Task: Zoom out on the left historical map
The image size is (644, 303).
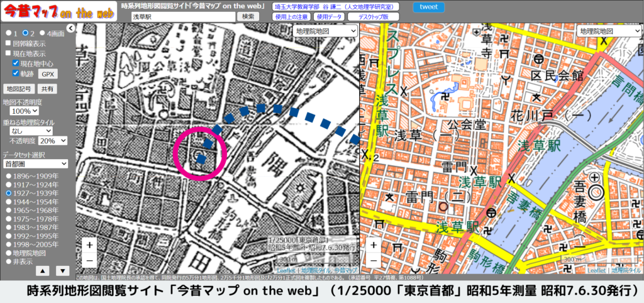Action: 90,259
